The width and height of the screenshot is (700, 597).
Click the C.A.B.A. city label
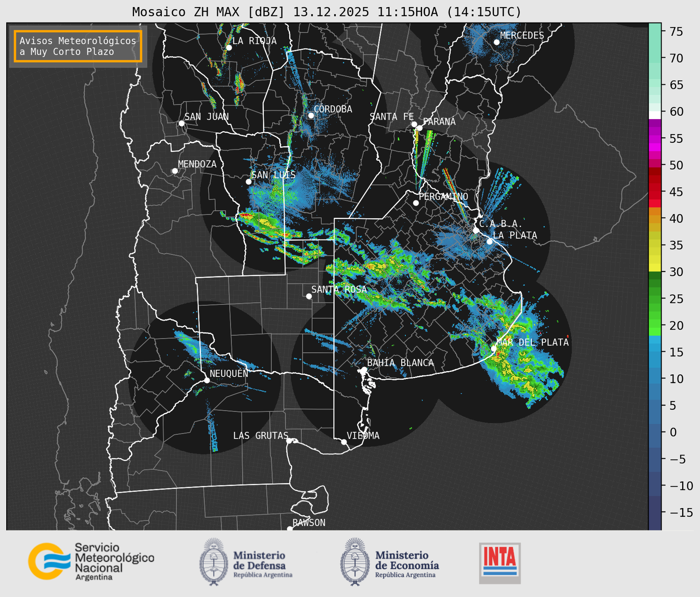501,224
